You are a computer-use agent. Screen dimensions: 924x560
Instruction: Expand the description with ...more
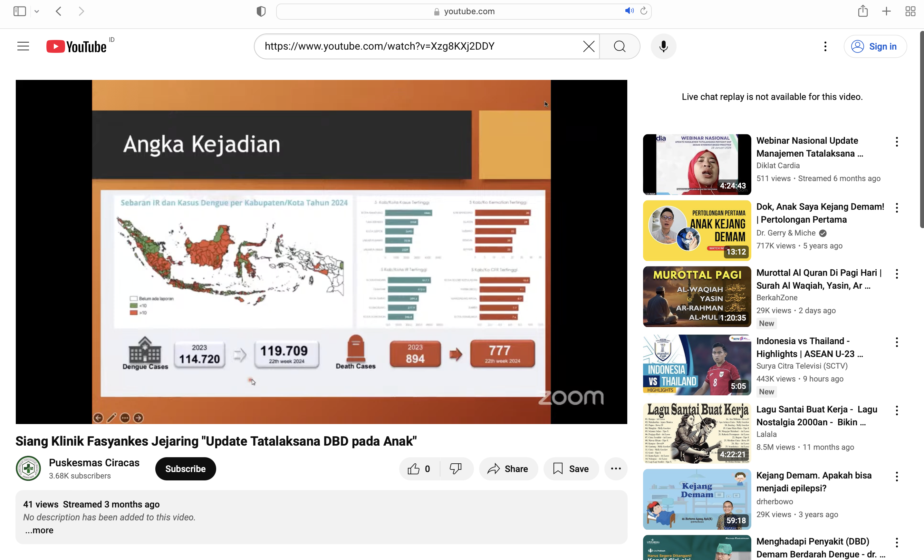39,530
